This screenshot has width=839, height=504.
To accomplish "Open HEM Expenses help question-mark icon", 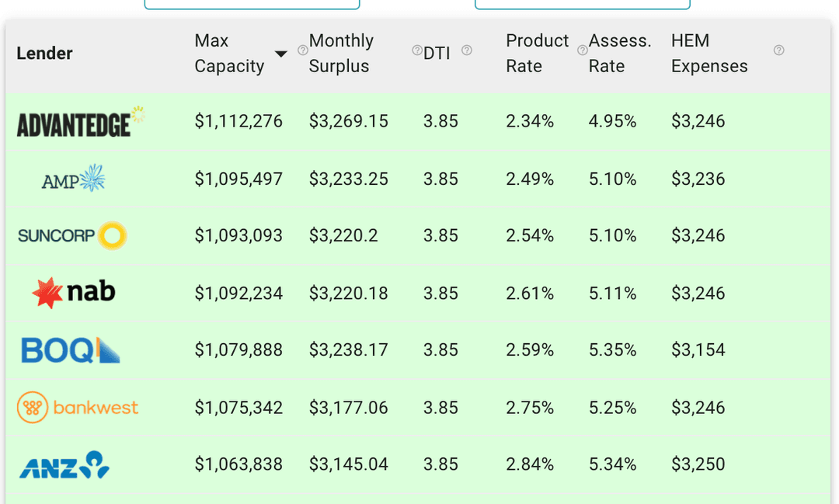I will tap(779, 50).
